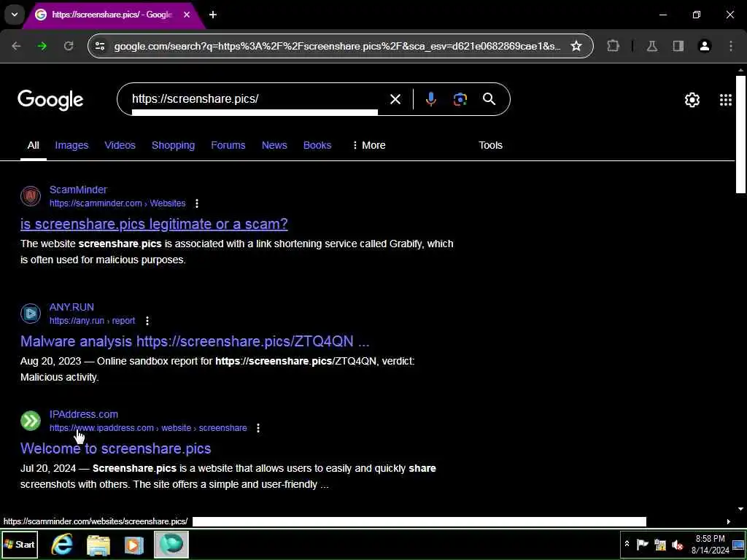Open options for ScamMinder result

197,203
